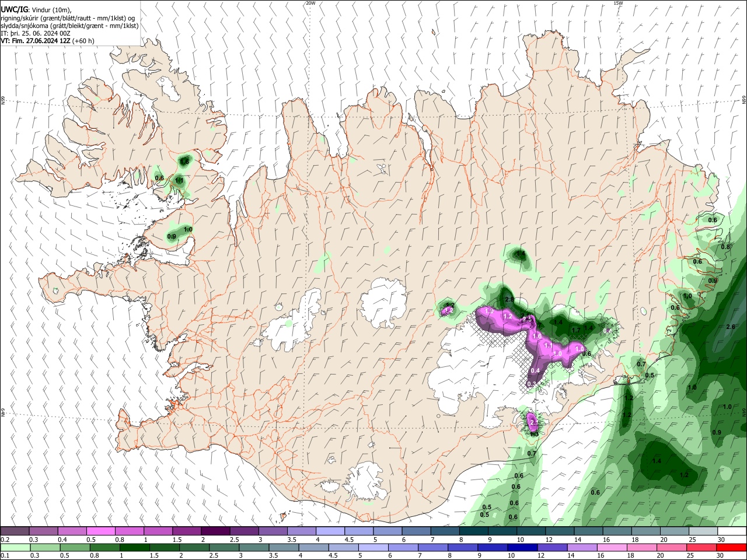This screenshot has height=560, width=747.
Task: Click the '0.1' label under the rain legend
Action: coord(4,555)
